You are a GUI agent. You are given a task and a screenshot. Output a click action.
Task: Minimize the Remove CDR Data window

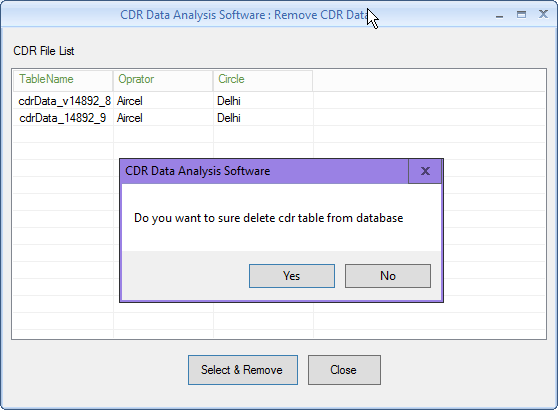(499, 15)
